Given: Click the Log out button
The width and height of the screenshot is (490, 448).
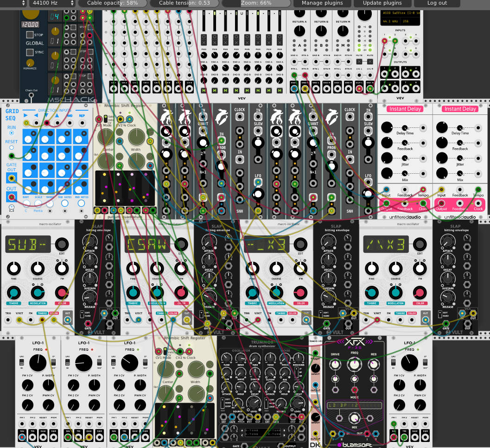Looking at the screenshot, I should 437,3.
